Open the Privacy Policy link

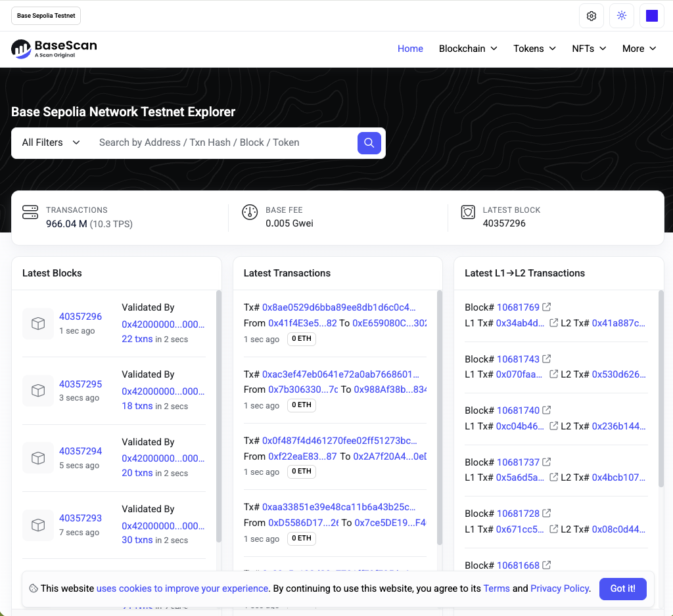[x=559, y=588]
